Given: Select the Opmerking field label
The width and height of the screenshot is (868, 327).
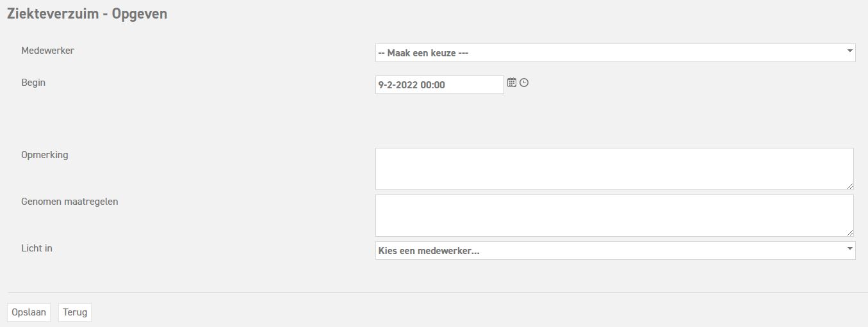Looking at the screenshot, I should tap(45, 154).
